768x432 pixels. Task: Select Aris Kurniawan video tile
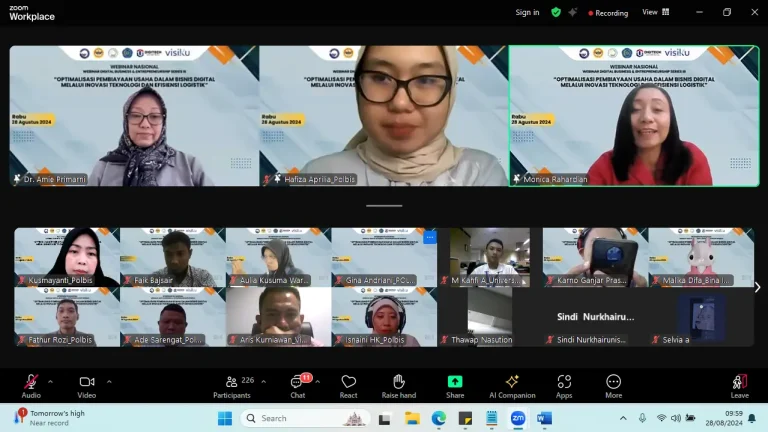pos(279,317)
